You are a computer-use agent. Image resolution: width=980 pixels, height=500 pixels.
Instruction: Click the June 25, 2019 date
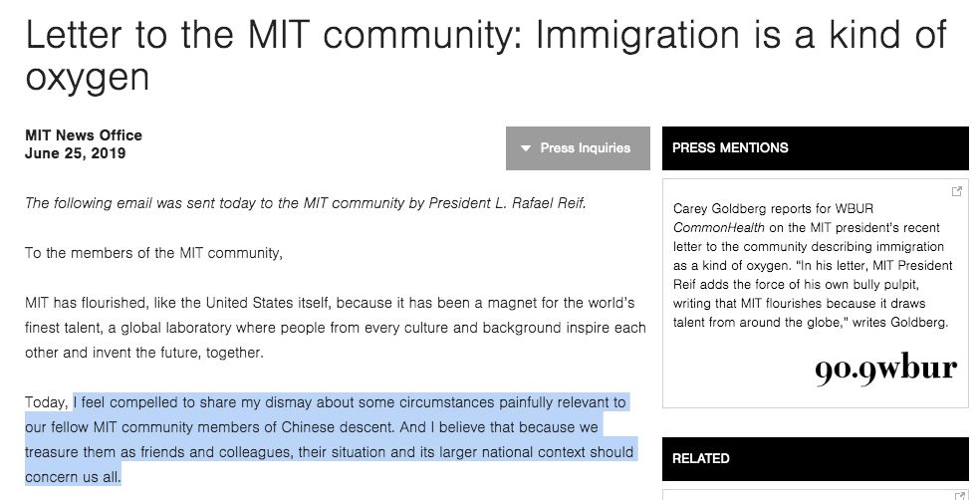[76, 153]
